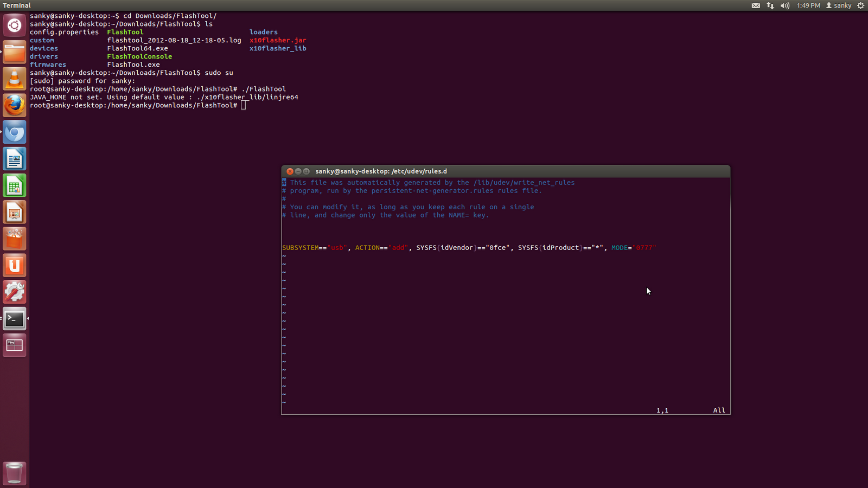Launch VLC media player from launcher
Screen dimensions: 868x488
click(x=15, y=79)
